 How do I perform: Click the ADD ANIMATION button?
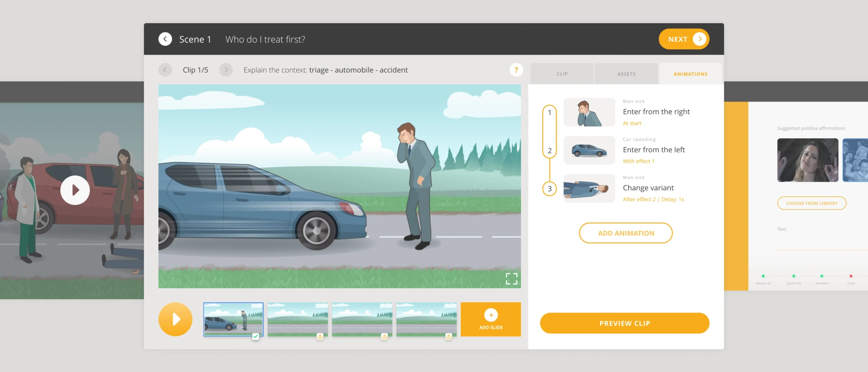pyautogui.click(x=626, y=233)
